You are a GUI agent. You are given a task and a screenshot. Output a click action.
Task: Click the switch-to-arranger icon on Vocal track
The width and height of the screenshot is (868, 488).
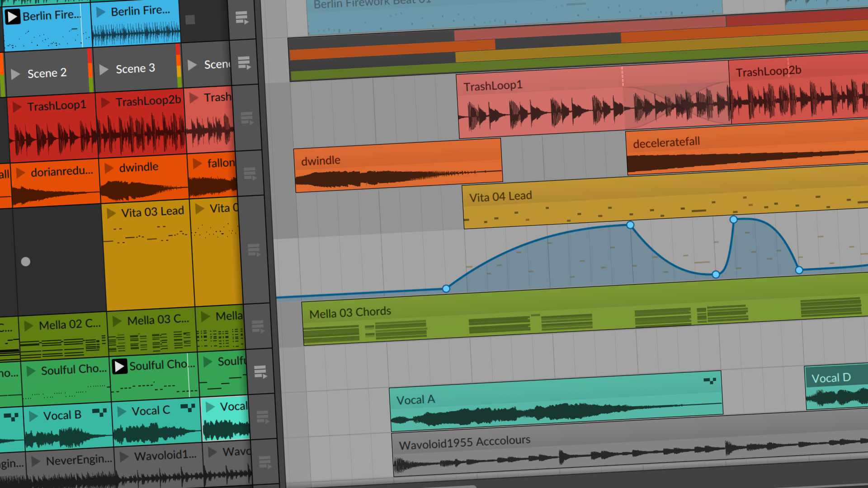pos(262,417)
